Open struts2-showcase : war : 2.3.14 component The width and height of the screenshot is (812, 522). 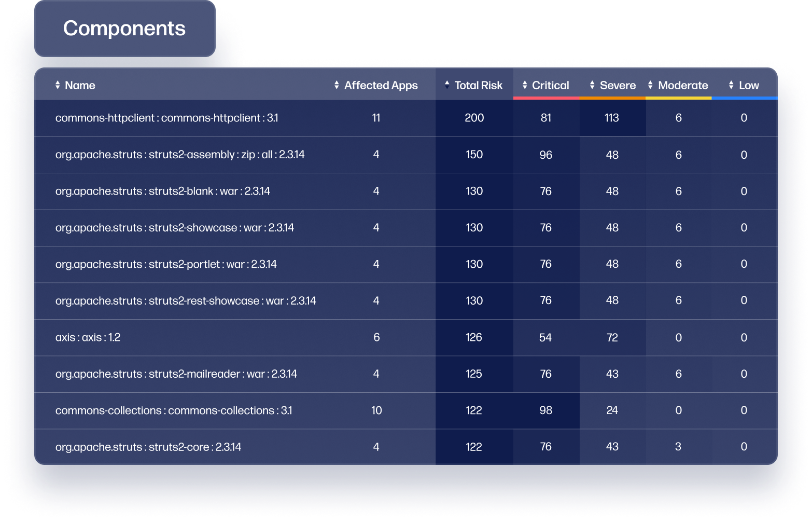click(175, 228)
